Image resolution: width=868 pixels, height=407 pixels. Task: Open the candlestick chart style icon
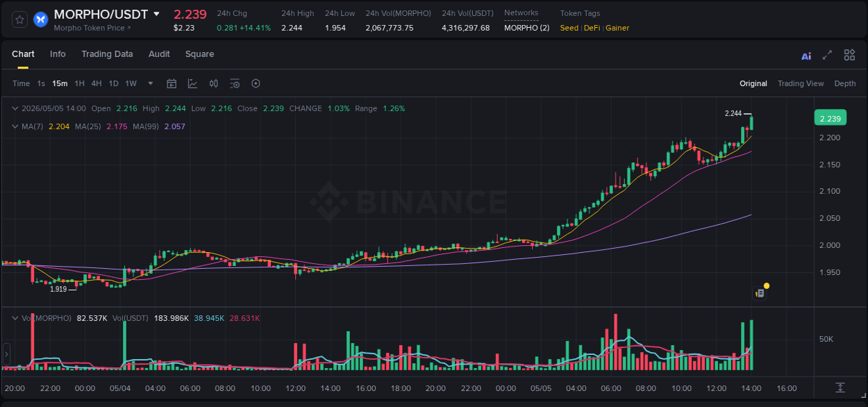point(214,83)
